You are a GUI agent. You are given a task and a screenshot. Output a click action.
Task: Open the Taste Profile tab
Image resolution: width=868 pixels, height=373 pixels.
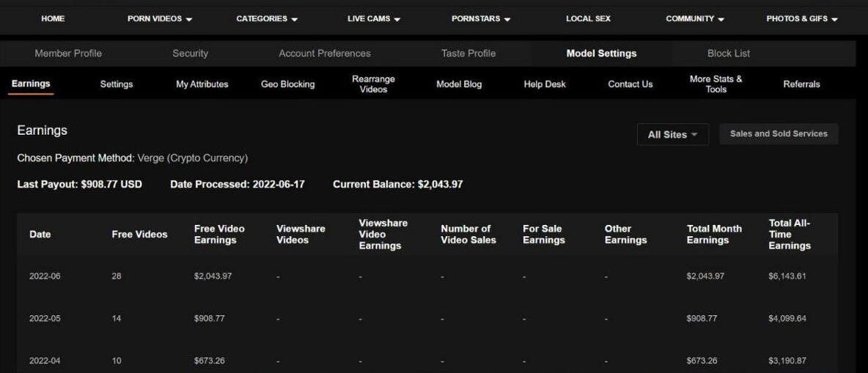pyautogui.click(x=468, y=53)
